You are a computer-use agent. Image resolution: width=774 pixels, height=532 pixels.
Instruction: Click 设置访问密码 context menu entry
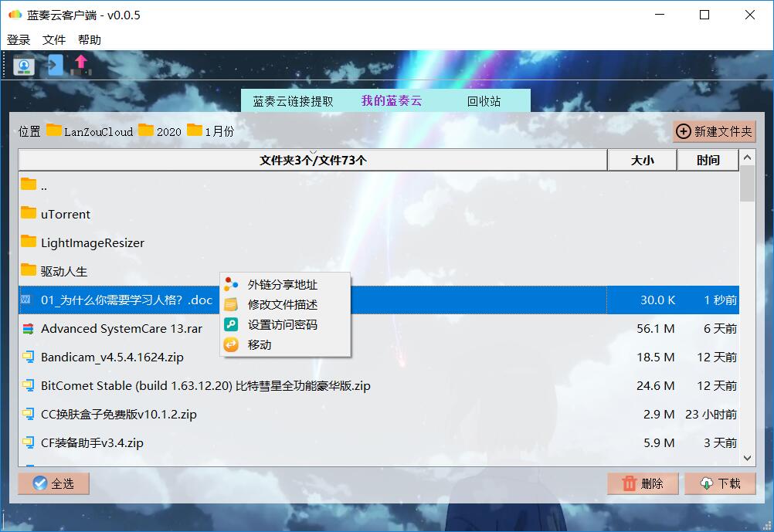coord(282,325)
